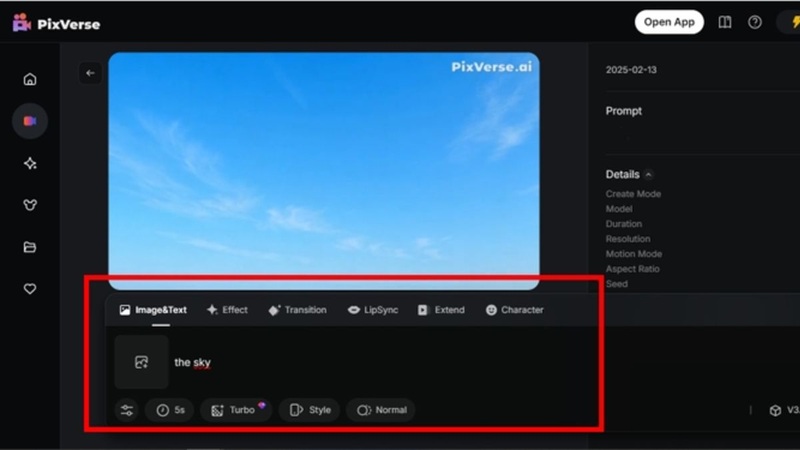Open the Turbo mode selector
Viewport: 800px width, 450px height.
[236, 410]
